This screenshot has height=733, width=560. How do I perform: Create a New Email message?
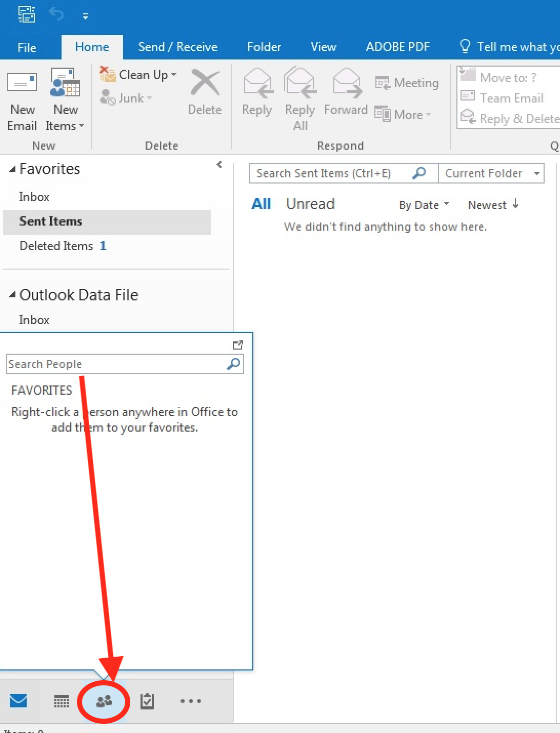click(22, 100)
